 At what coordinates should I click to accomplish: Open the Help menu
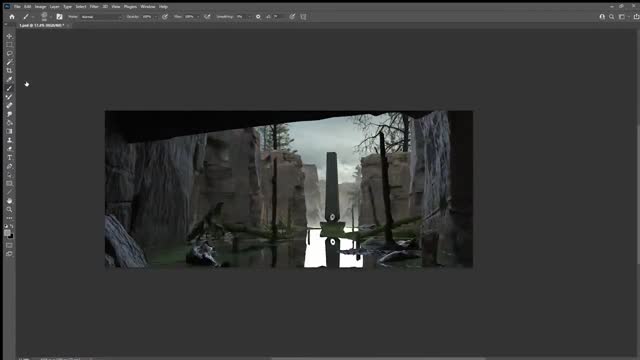pyautogui.click(x=163, y=7)
